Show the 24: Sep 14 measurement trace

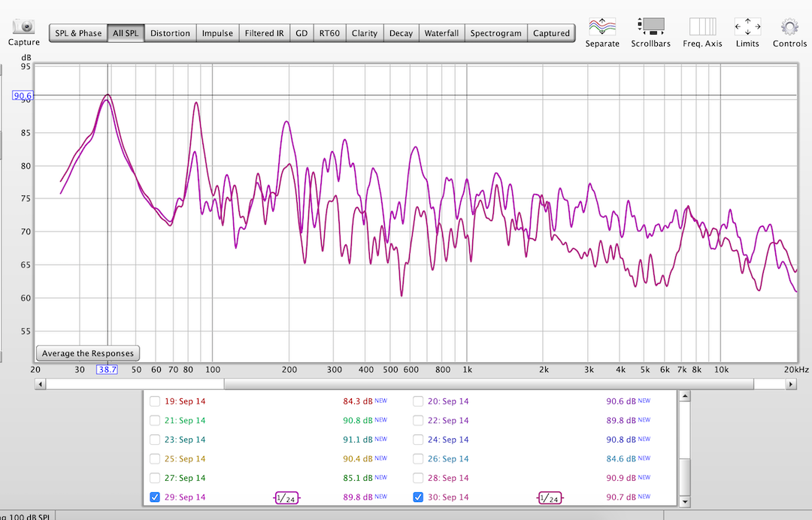click(x=418, y=440)
